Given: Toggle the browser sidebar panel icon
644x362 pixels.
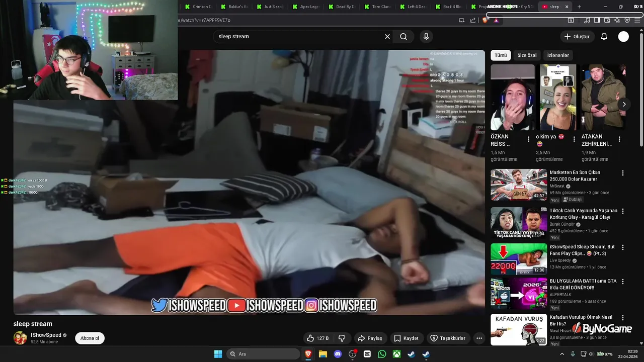Looking at the screenshot, I should point(597,20).
